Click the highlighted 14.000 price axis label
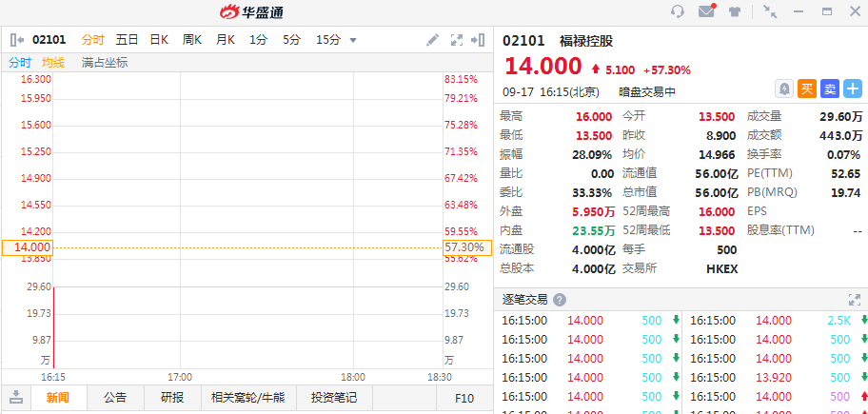 tap(27, 248)
